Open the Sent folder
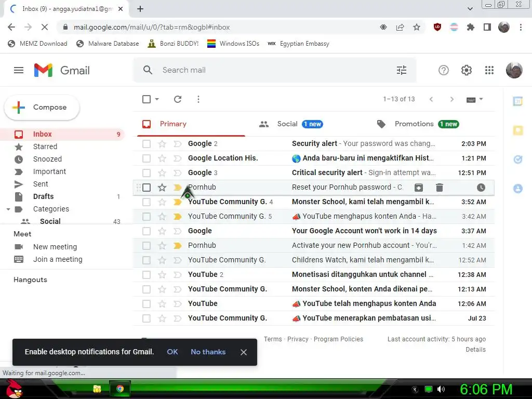532x399 pixels. (x=41, y=184)
